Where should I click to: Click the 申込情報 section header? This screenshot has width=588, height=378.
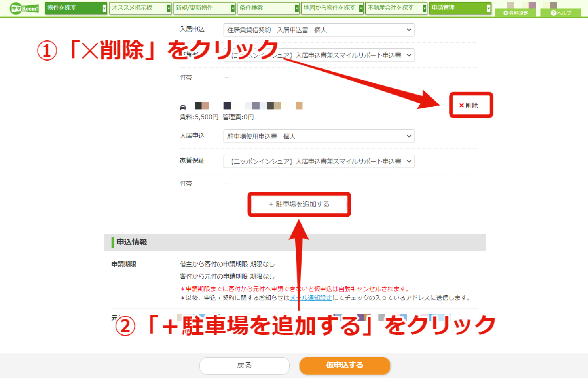[295, 242]
